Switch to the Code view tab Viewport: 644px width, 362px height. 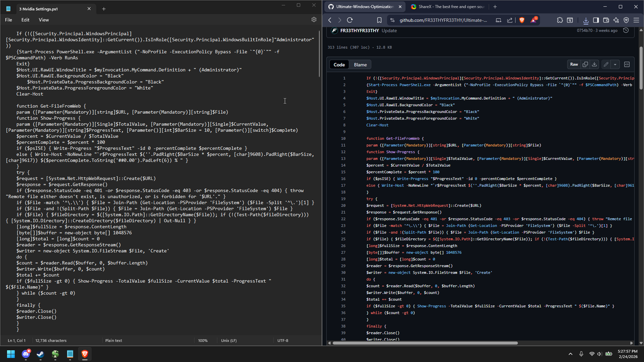pos(339,64)
